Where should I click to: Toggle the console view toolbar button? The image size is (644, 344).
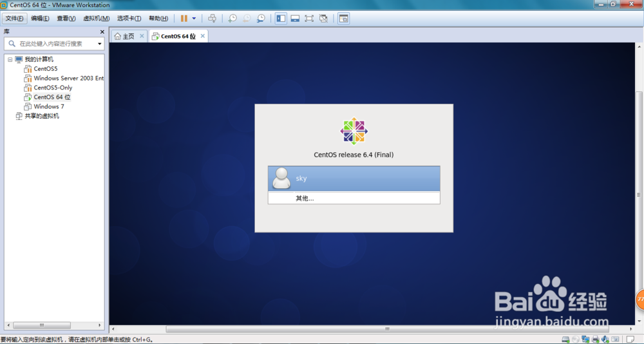(x=343, y=19)
